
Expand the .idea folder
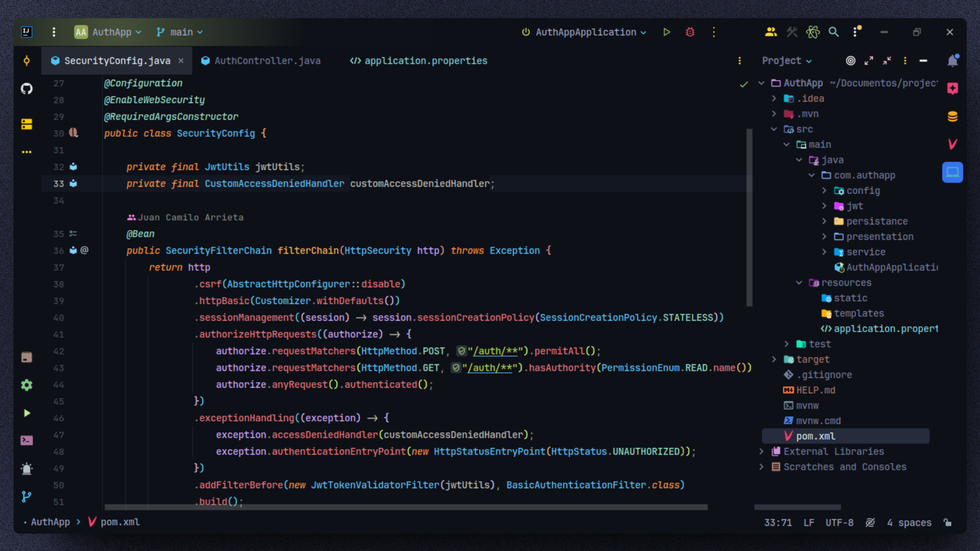click(774, 98)
